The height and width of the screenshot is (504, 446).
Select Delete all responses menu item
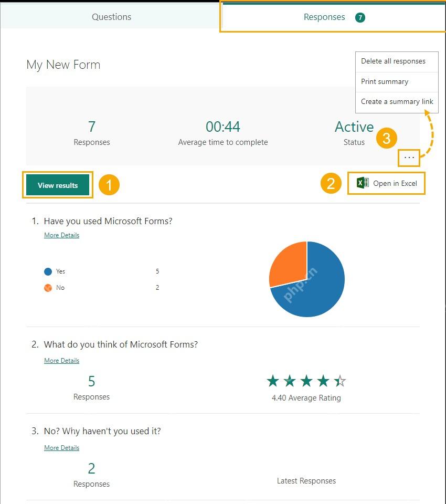[x=393, y=61]
